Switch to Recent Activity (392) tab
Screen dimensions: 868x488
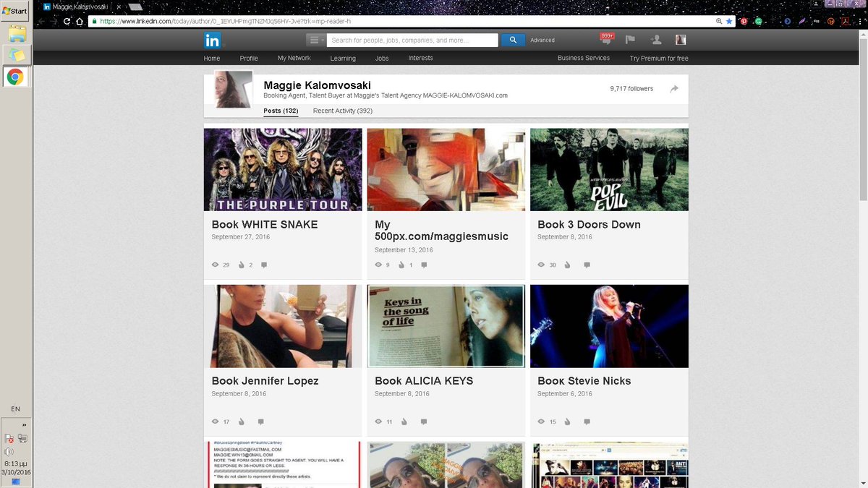tap(343, 111)
